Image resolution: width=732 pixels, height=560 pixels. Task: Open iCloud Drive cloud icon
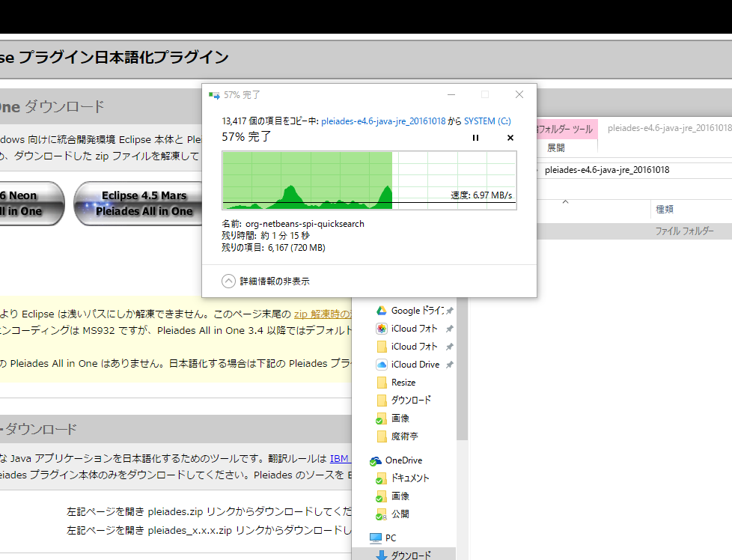pos(381,365)
